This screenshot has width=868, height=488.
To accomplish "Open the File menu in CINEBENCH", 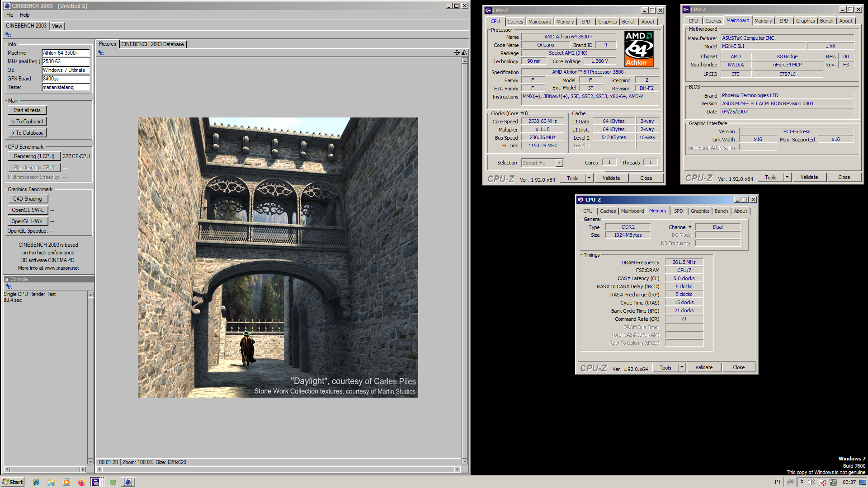I will coord(10,15).
